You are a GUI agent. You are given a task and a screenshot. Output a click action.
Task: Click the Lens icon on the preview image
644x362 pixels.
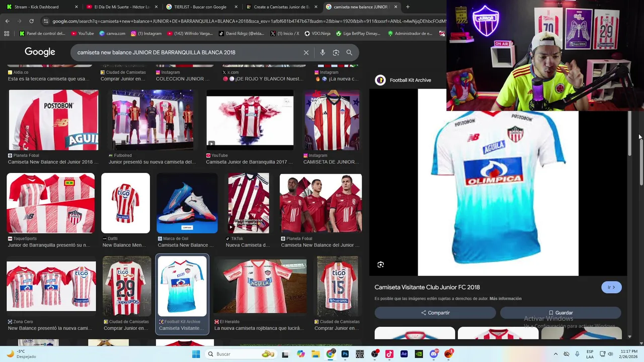click(381, 264)
